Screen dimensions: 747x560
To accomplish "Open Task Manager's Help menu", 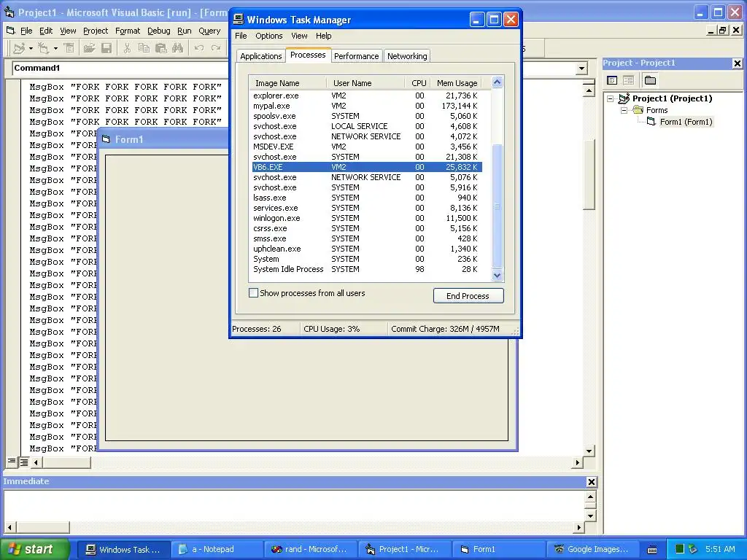I will (x=323, y=36).
